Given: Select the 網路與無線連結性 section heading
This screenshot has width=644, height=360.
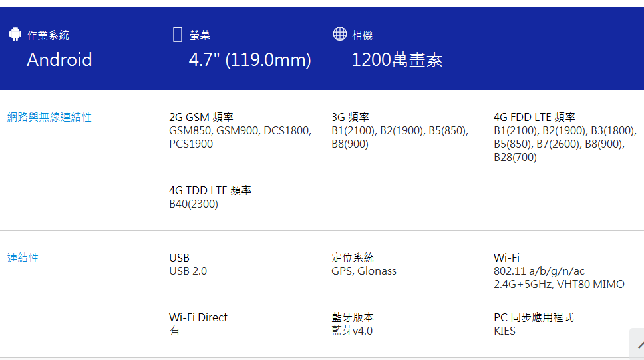Looking at the screenshot, I should pos(49,118).
